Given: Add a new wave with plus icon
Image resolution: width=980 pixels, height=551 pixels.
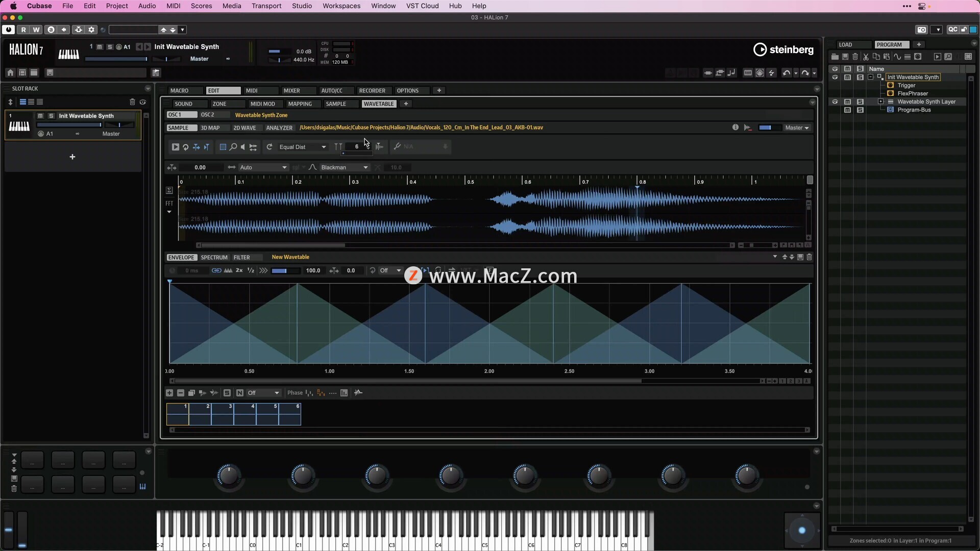Looking at the screenshot, I should 169,393.
